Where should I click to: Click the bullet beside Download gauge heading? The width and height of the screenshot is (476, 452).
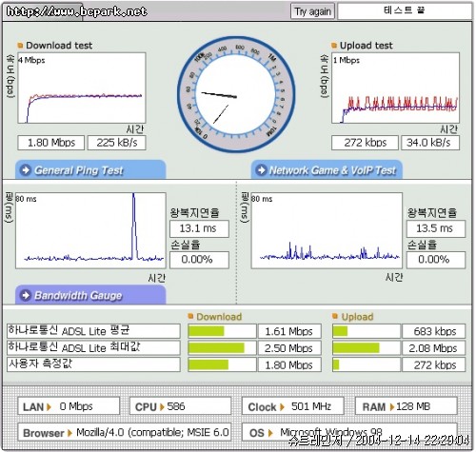point(190,316)
